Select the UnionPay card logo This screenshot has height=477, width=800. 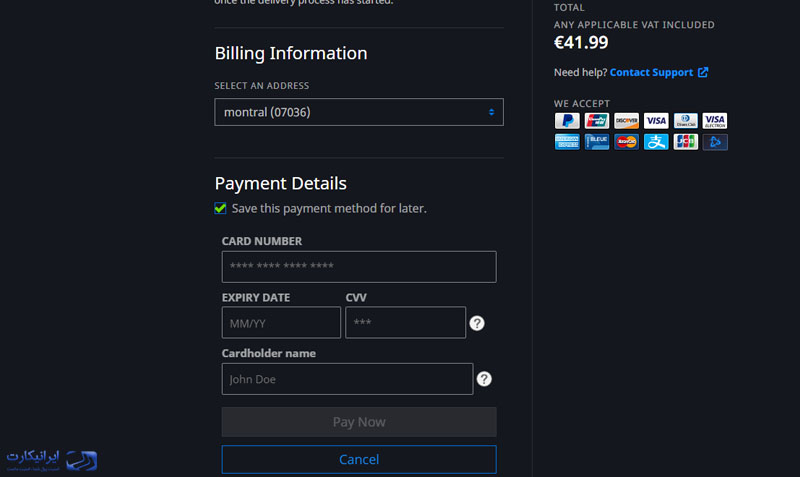coord(596,121)
